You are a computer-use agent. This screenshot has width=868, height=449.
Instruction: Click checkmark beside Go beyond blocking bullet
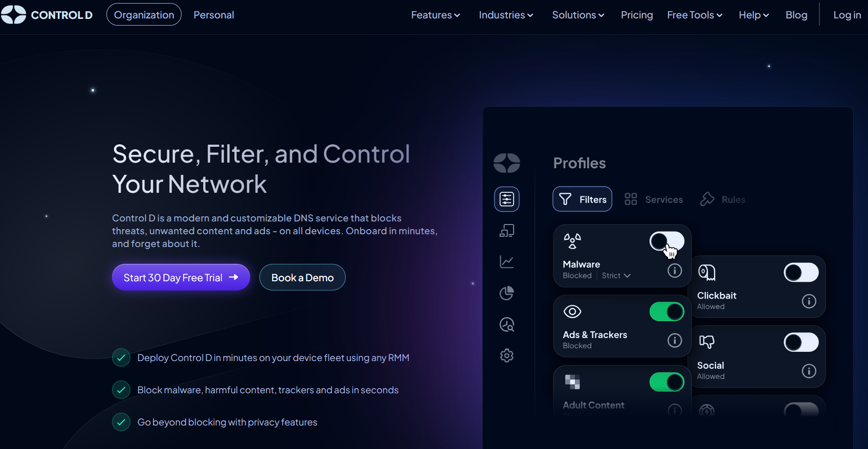point(121,422)
